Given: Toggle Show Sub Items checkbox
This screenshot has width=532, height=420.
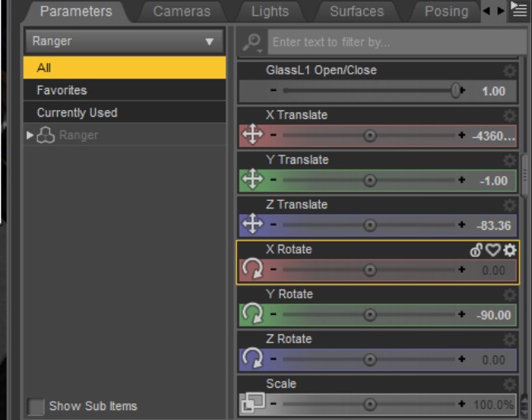Looking at the screenshot, I should point(36,407).
